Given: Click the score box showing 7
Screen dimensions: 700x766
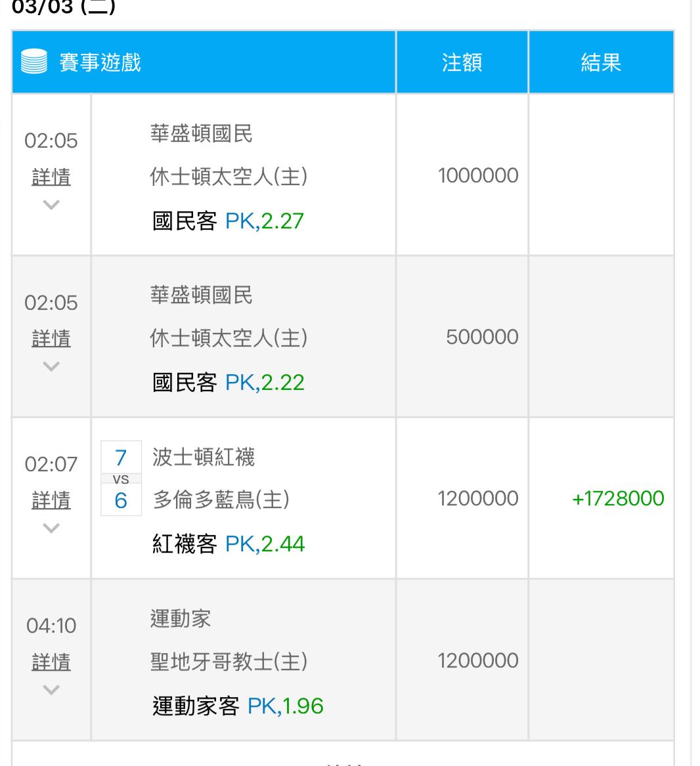Looking at the screenshot, I should point(121,457).
